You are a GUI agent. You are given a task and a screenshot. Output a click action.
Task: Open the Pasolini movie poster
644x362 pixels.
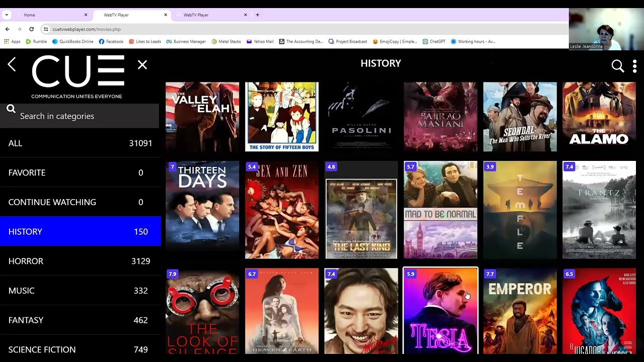pos(361,117)
